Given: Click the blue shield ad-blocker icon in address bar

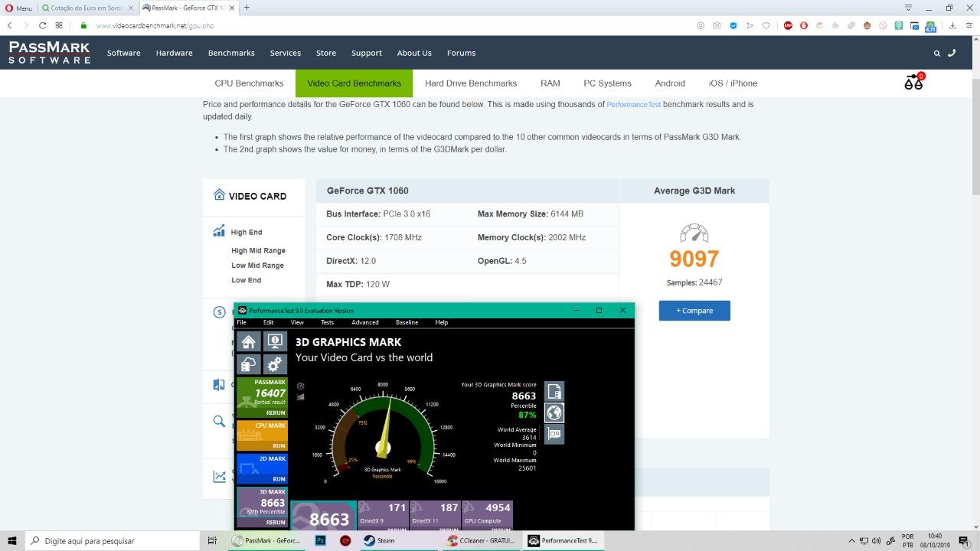Looking at the screenshot, I should (x=733, y=25).
